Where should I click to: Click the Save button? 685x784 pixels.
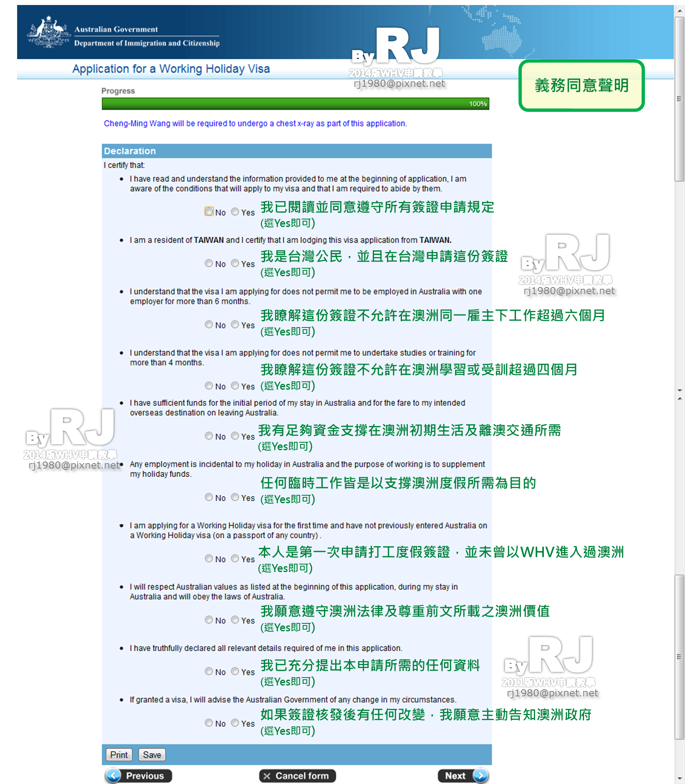coord(152,755)
